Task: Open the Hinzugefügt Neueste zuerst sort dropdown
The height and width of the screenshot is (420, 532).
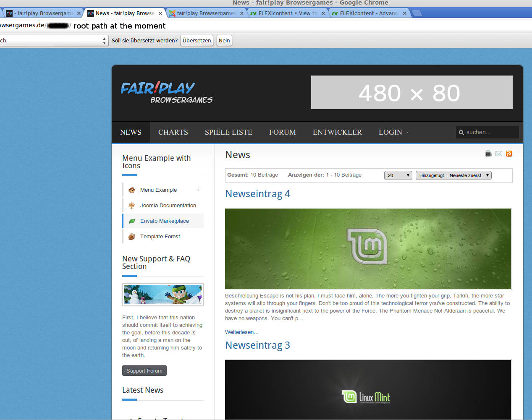Action: [453, 175]
